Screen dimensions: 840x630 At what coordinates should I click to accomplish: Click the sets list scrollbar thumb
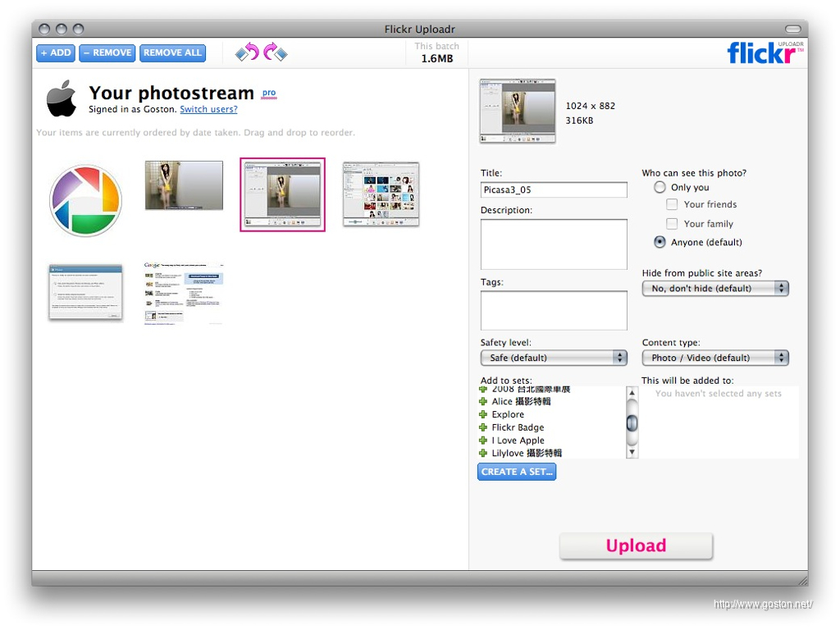(632, 423)
